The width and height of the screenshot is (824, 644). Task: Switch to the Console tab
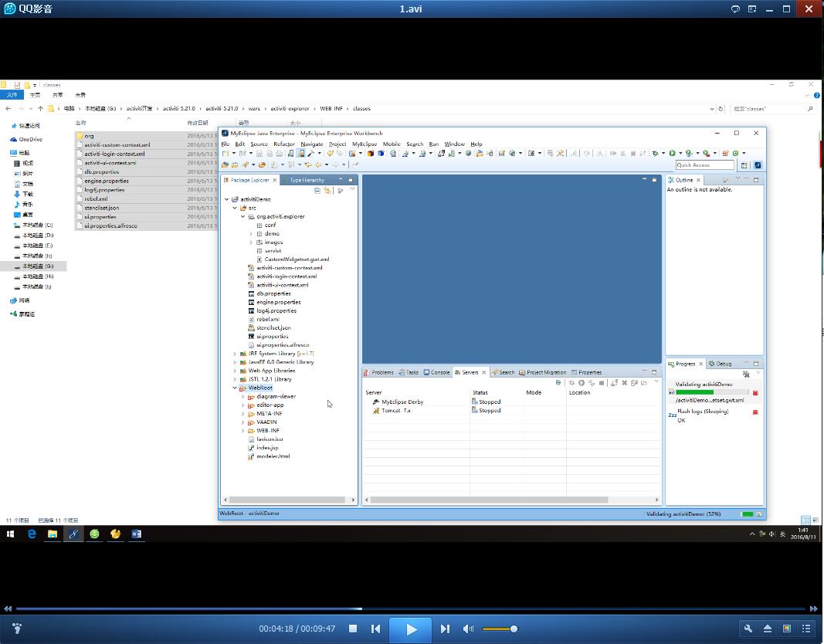(436, 372)
